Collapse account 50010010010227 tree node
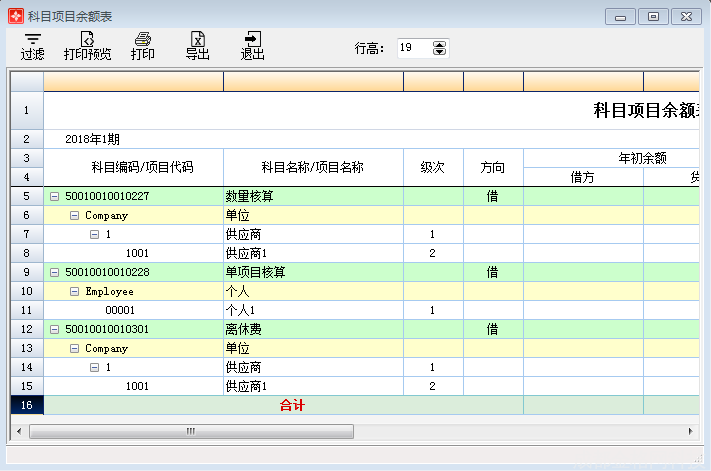The image size is (711, 471). tap(55, 196)
